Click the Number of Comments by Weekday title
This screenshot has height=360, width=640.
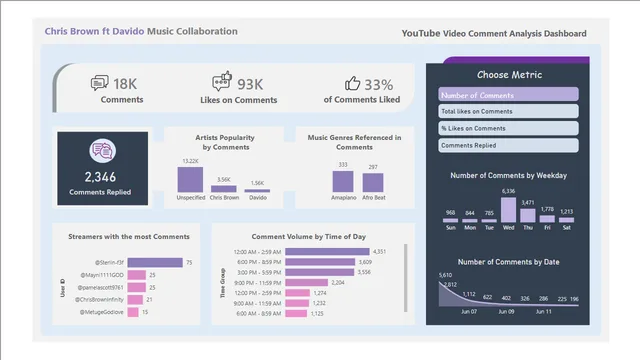point(509,176)
